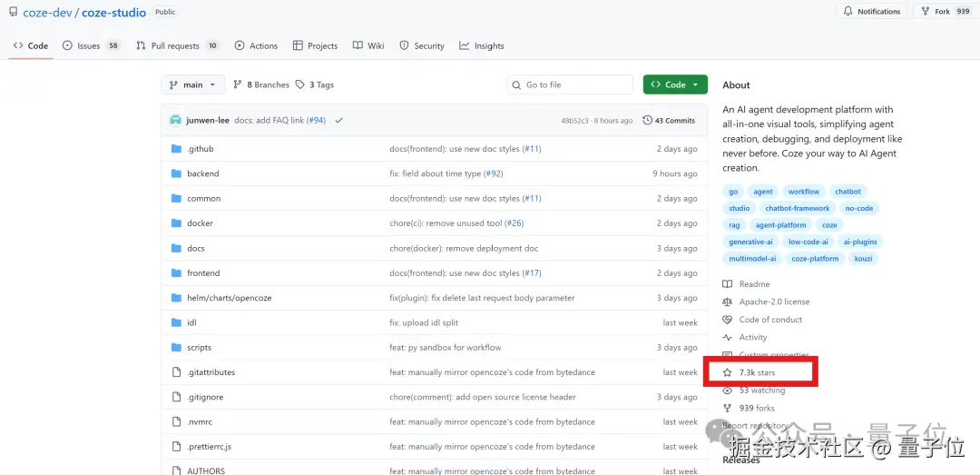Open the .gitignore file

coord(205,398)
